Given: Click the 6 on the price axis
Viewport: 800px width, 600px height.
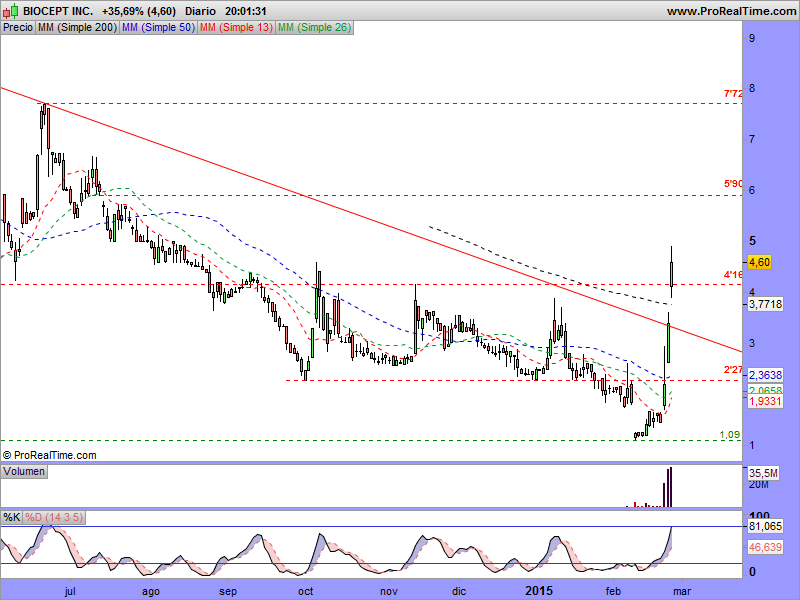Looking at the screenshot, I should pos(752,190).
